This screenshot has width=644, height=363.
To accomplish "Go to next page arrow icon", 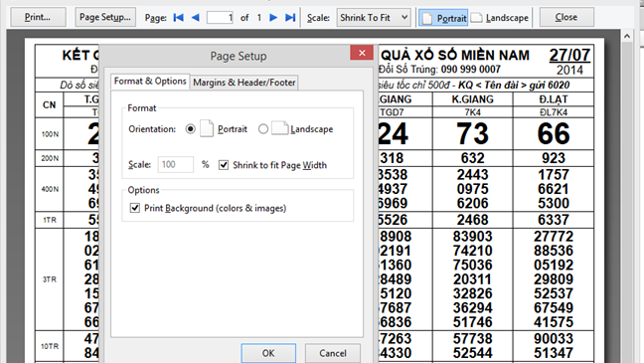I will [x=273, y=17].
